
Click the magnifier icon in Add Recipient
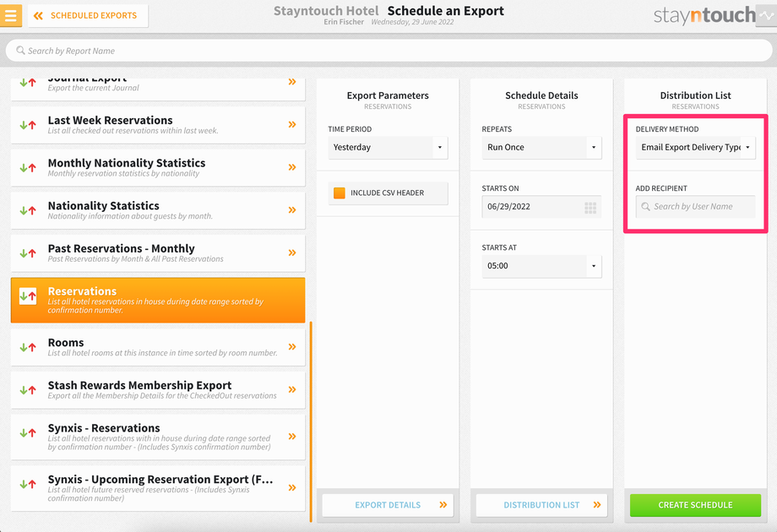(646, 207)
